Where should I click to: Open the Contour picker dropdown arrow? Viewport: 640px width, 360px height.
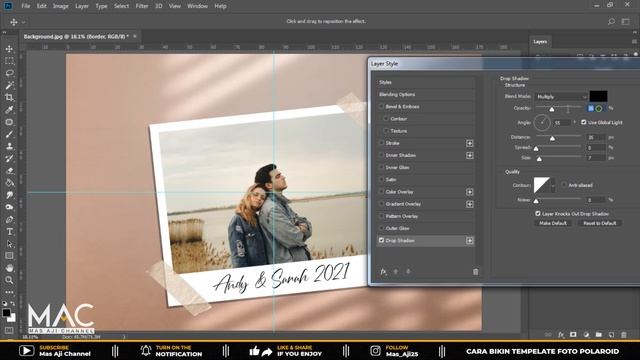point(553,185)
